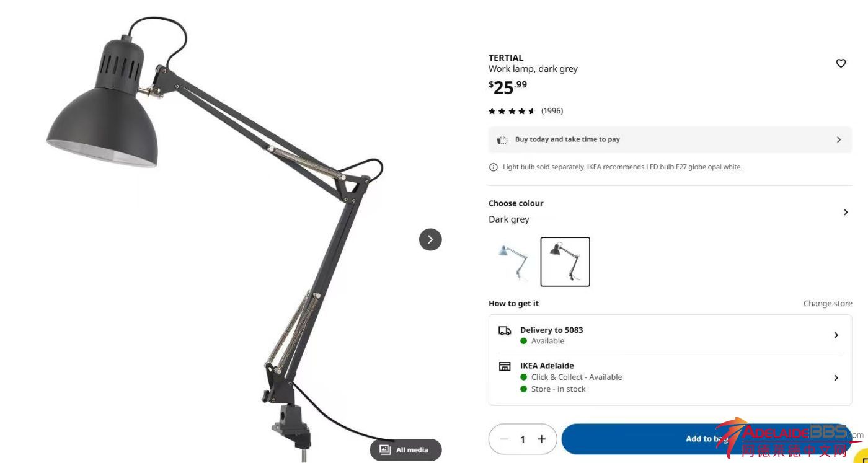Select the light blue lamp colour

coord(513,262)
